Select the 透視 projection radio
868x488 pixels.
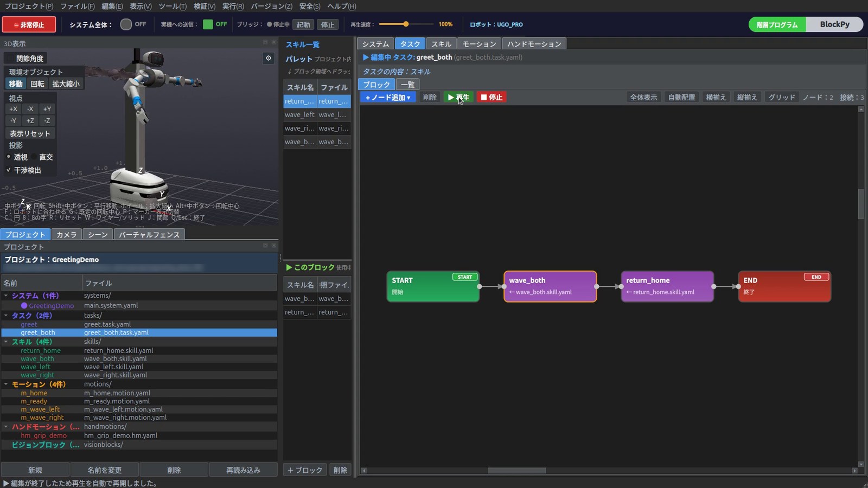coord(9,157)
